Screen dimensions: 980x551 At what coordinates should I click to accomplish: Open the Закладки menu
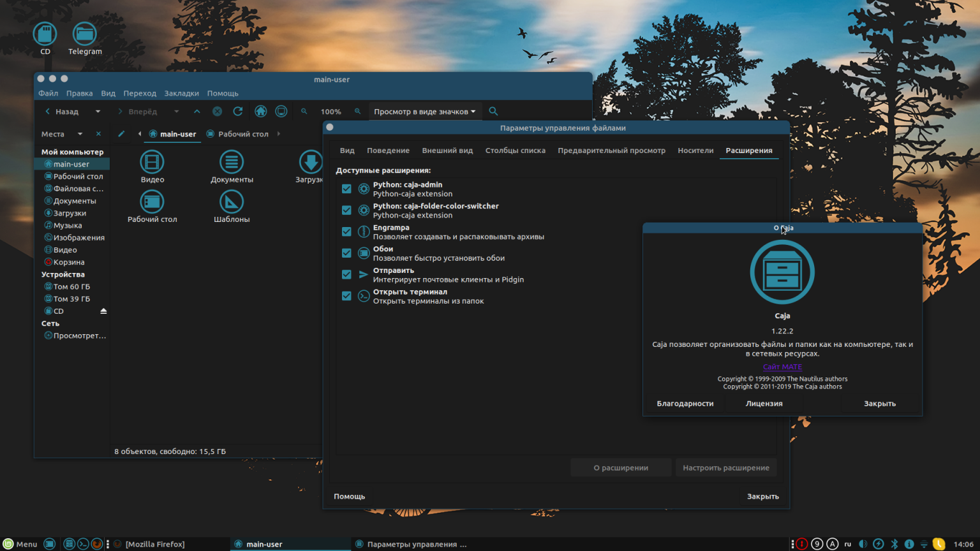point(181,93)
